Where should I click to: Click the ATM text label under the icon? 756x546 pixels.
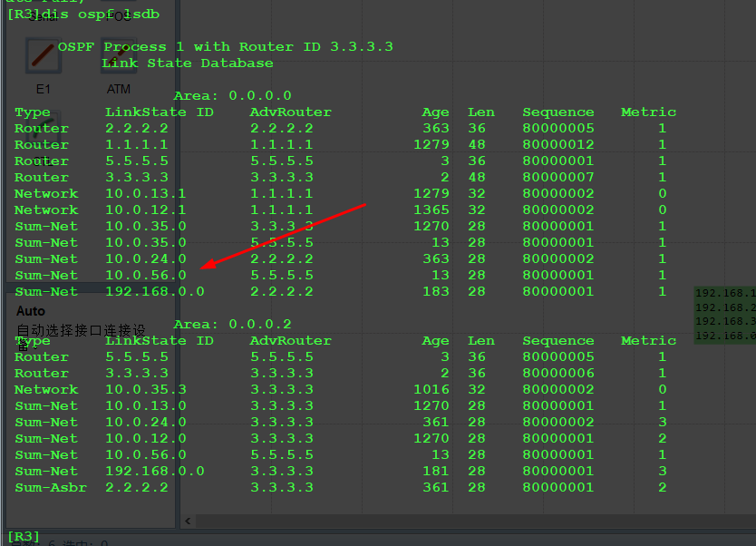[119, 89]
